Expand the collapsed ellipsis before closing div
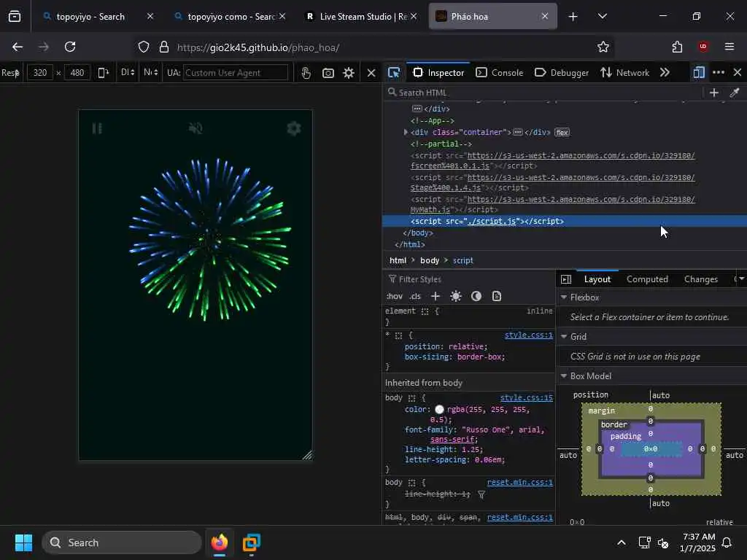Screen dimensions: 747x560 417,109
